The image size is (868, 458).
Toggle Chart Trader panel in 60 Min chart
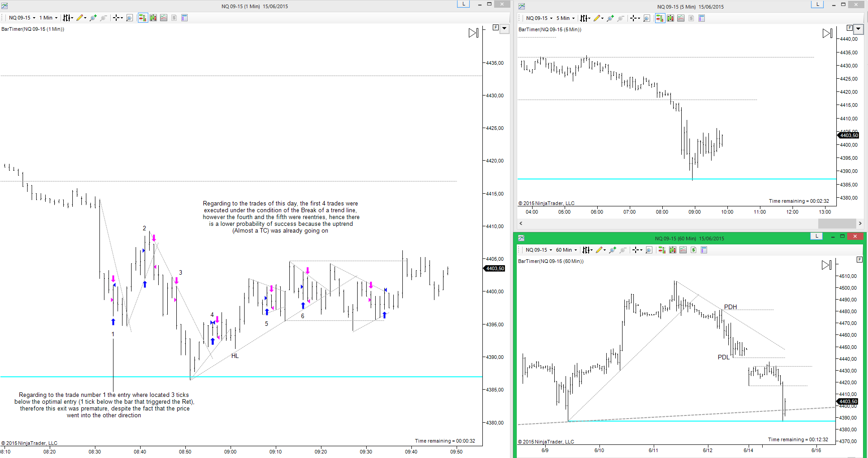pos(662,250)
